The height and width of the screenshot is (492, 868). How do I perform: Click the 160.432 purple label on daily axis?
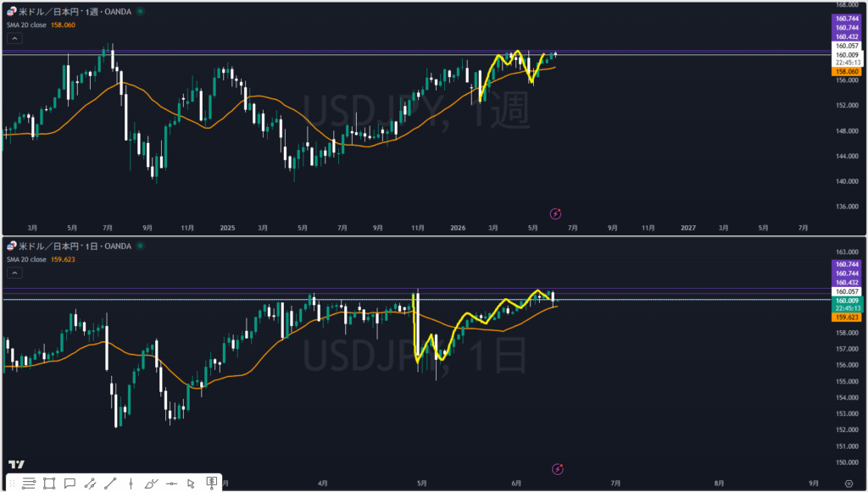click(847, 283)
